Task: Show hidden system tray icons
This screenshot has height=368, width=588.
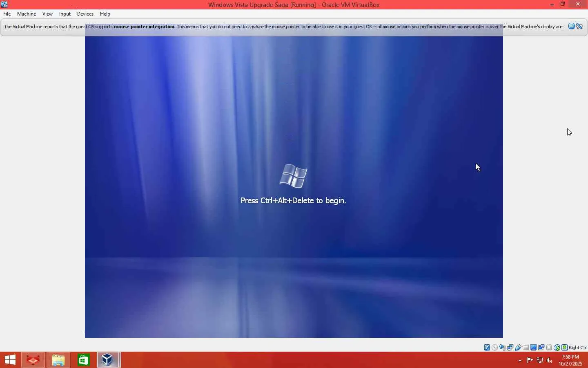Action: (520, 360)
